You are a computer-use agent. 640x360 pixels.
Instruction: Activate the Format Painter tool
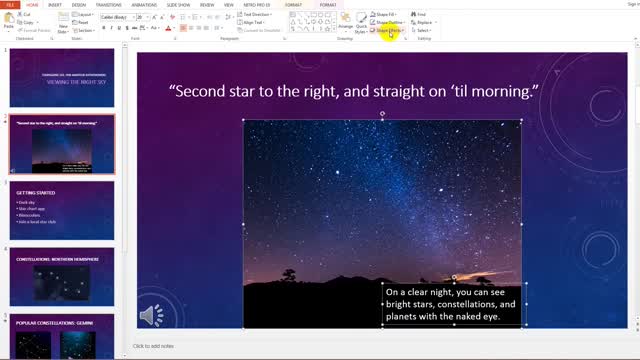[34, 30]
